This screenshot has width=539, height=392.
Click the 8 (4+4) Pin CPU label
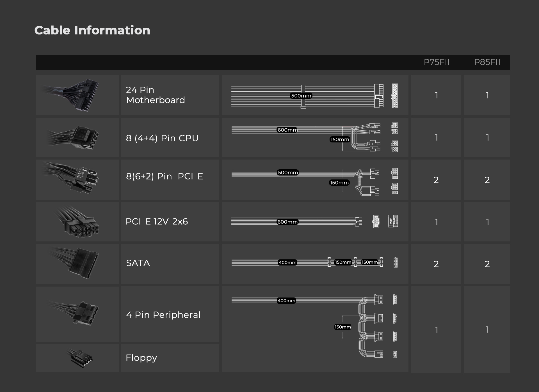pos(162,138)
